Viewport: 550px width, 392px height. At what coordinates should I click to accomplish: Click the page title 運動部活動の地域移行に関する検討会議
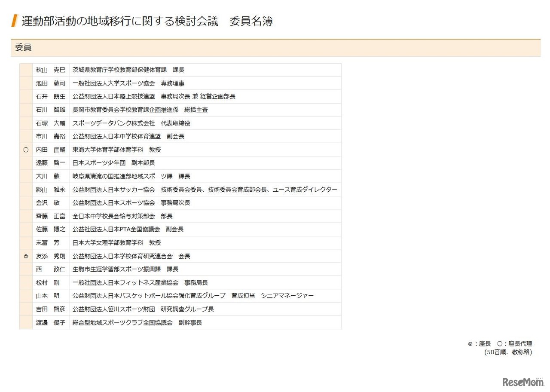pos(117,21)
